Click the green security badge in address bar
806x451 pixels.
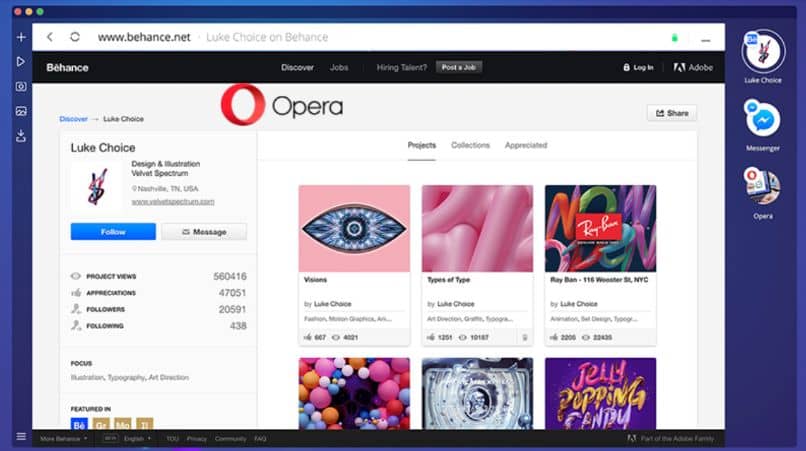tap(674, 38)
